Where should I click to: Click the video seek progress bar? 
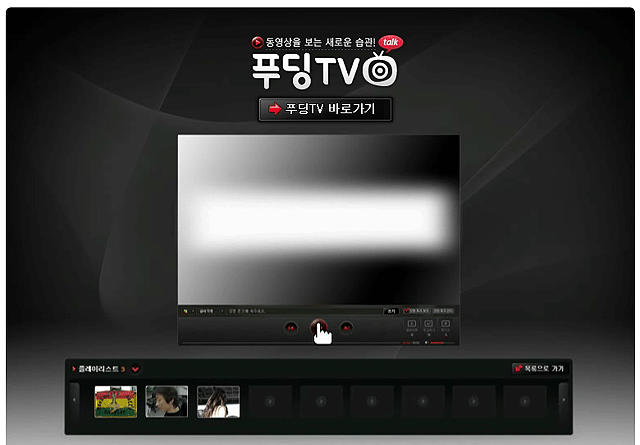[x=291, y=343]
